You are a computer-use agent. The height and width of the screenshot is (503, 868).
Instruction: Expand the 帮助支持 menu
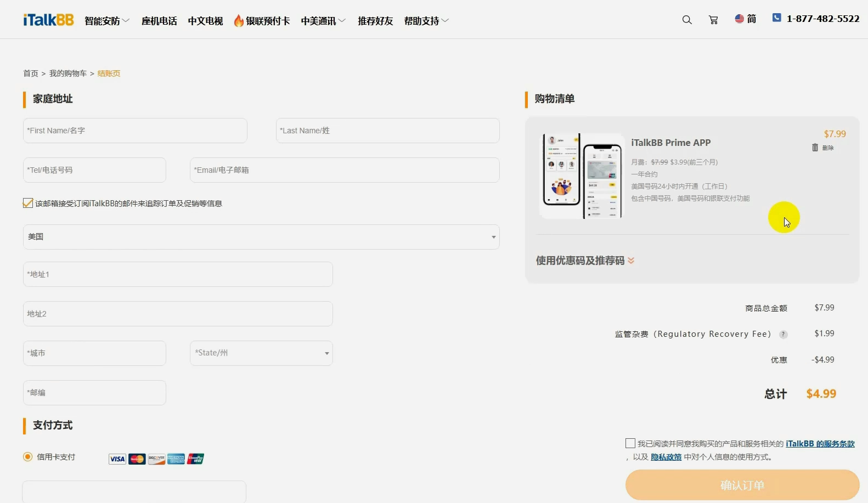426,21
